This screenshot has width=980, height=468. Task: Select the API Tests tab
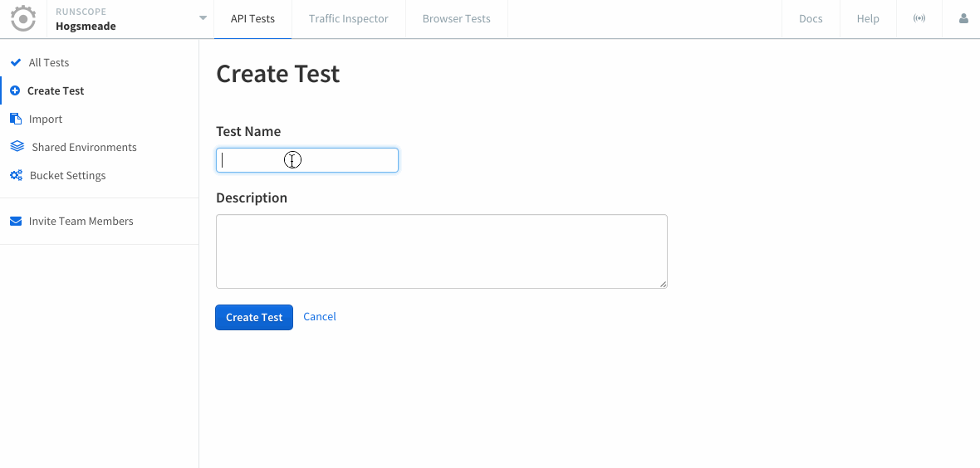click(x=252, y=19)
